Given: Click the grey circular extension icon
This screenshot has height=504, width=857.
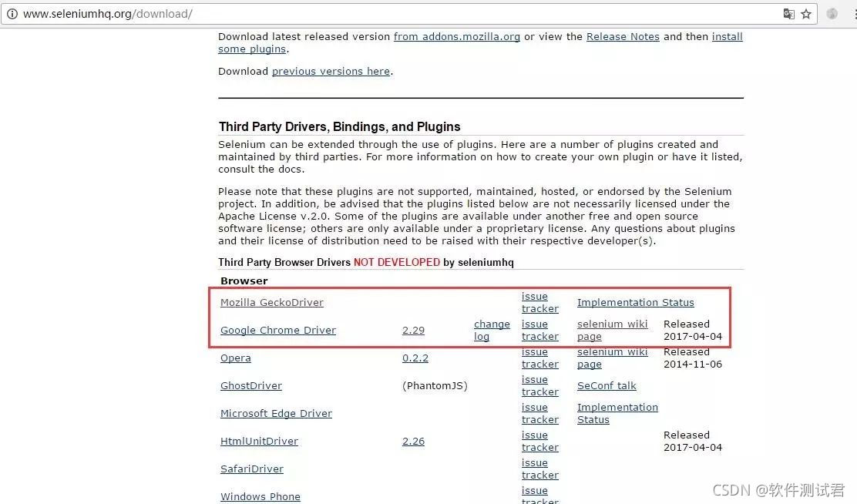Looking at the screenshot, I should 832,14.
